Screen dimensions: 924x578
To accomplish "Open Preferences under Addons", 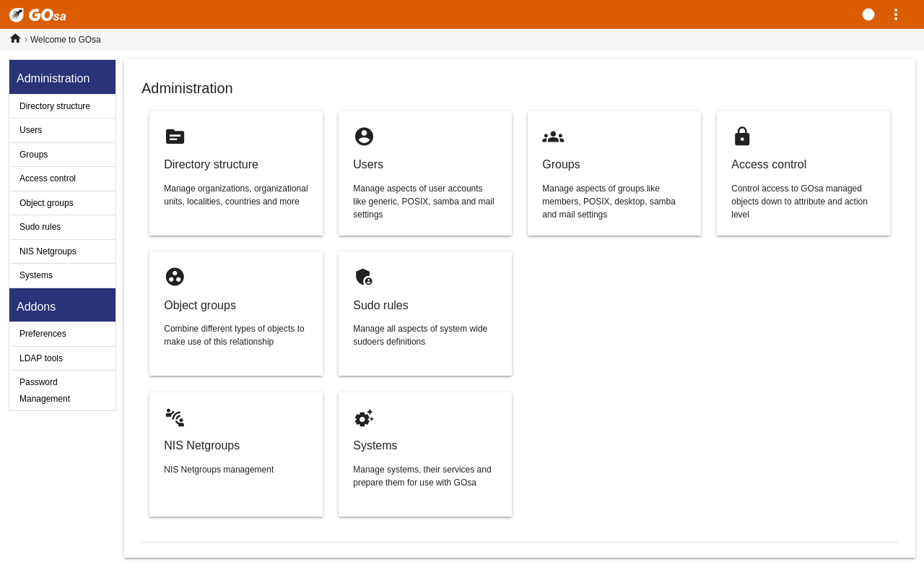I will click(x=43, y=334).
